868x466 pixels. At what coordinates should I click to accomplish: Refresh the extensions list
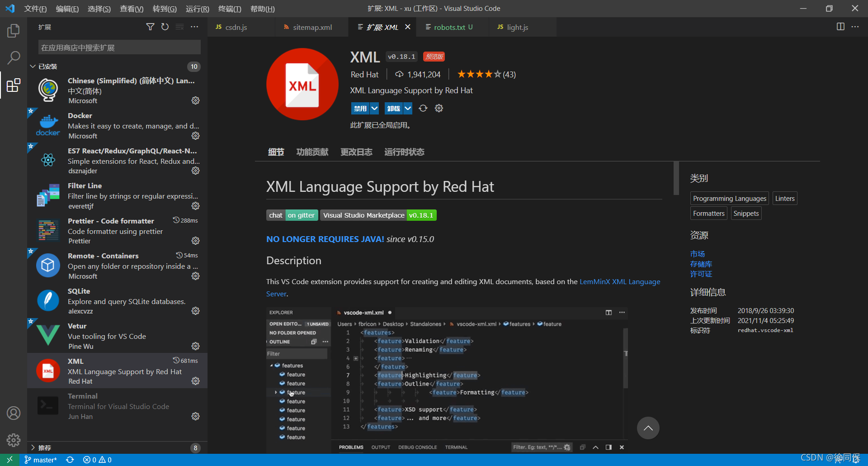tap(165, 27)
